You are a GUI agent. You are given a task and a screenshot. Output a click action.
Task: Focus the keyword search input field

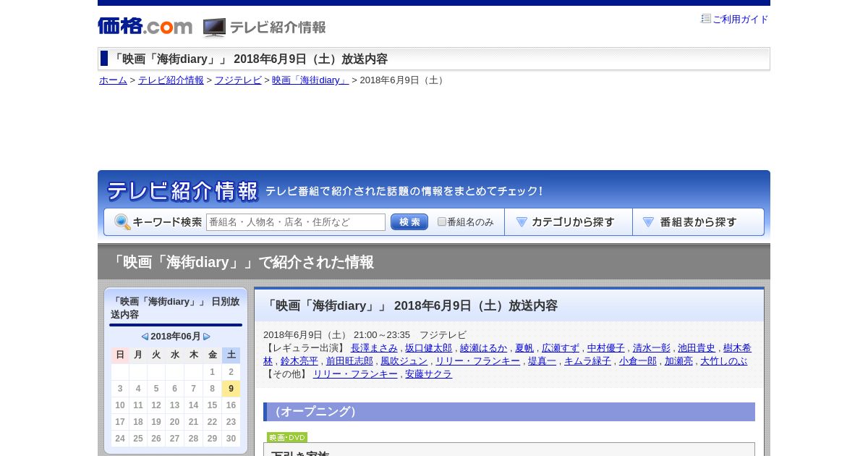(x=296, y=222)
